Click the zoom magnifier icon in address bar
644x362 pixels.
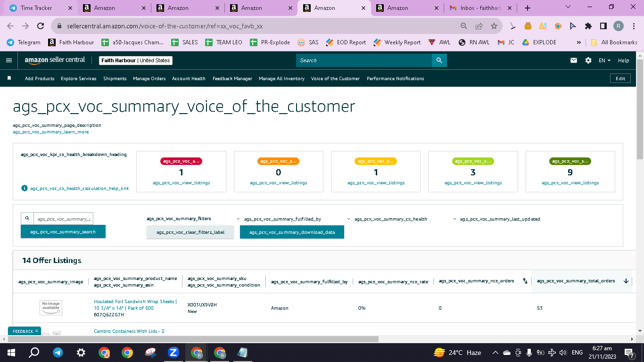click(464, 26)
